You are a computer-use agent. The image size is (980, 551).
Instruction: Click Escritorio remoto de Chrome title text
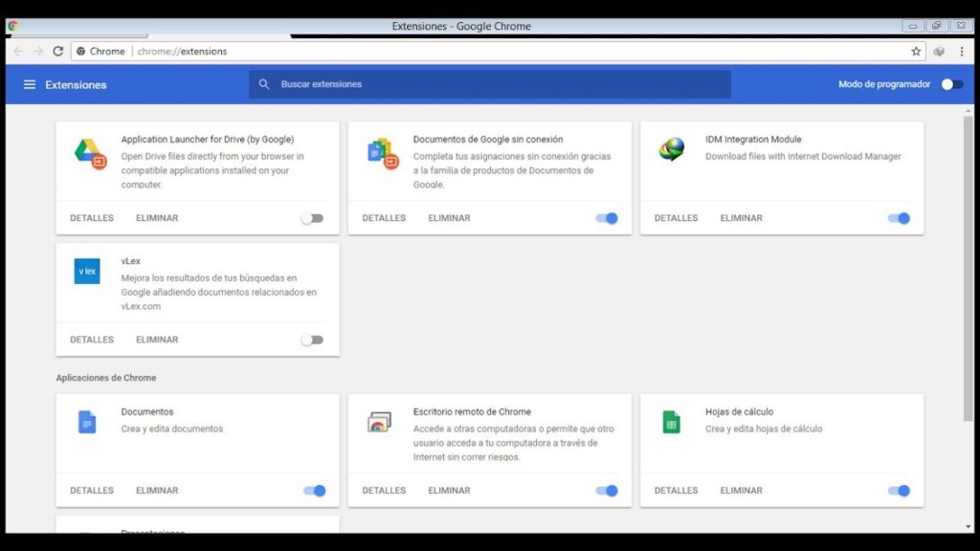pos(472,411)
